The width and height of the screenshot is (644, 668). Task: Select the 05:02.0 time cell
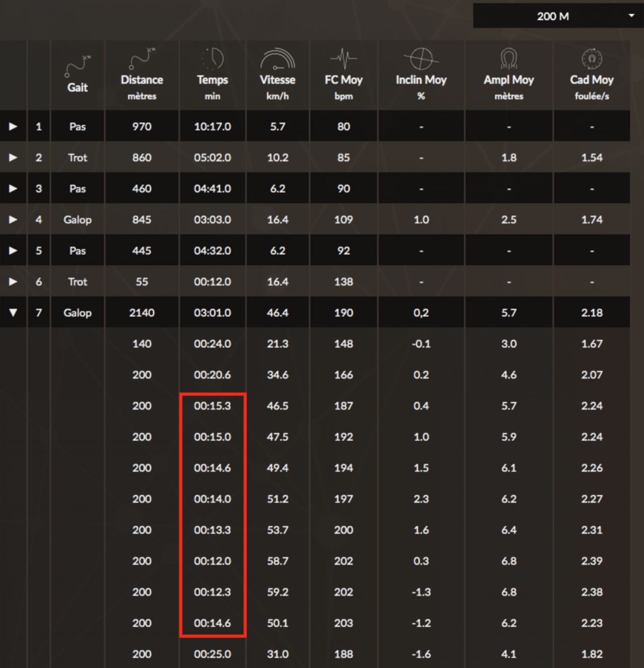[x=212, y=158]
